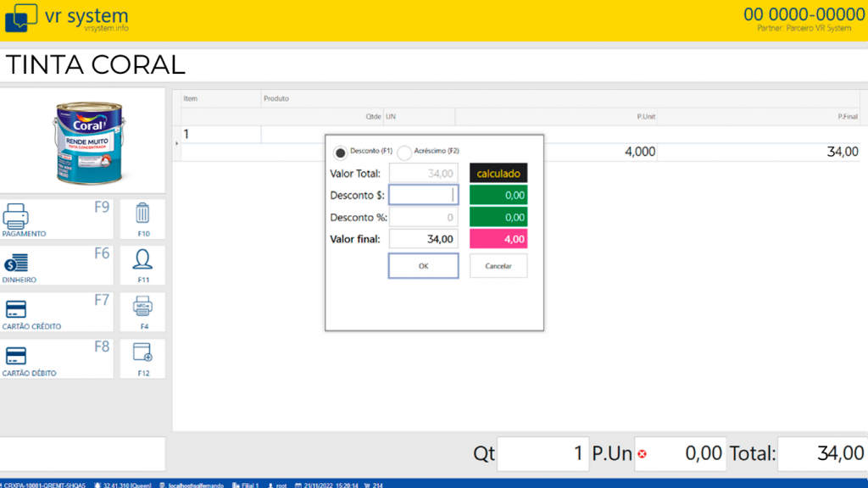
Task: Click the Desconto % input field
Action: tap(423, 218)
